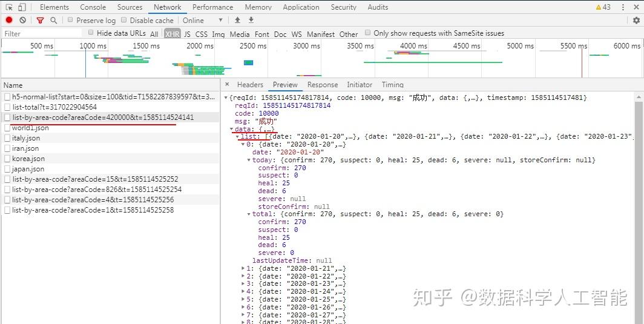This screenshot has height=324, width=644.
Task: Filter requests by Media
Action: click(x=240, y=34)
